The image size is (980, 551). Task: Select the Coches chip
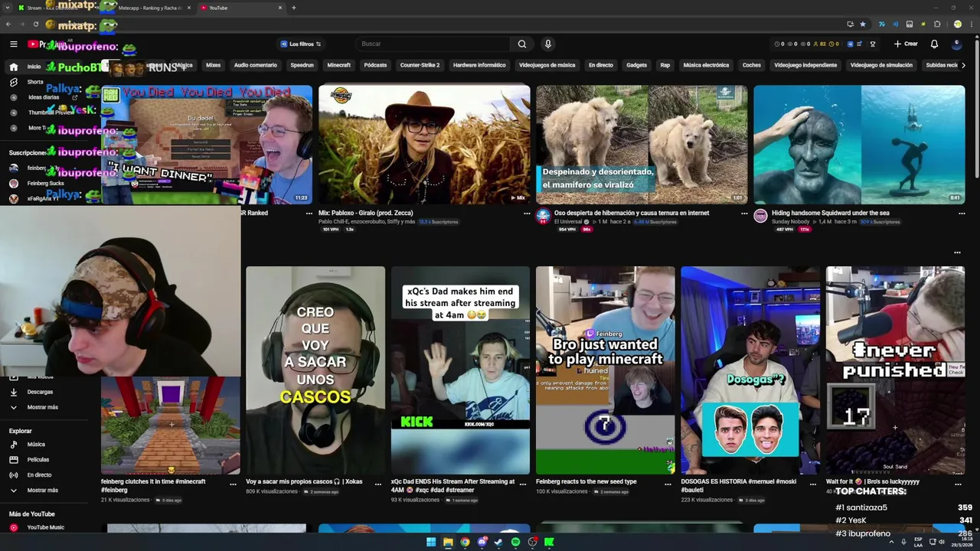click(x=752, y=65)
